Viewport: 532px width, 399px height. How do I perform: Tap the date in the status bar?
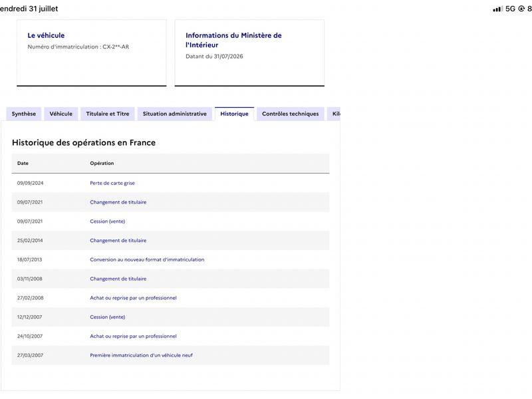29,9
